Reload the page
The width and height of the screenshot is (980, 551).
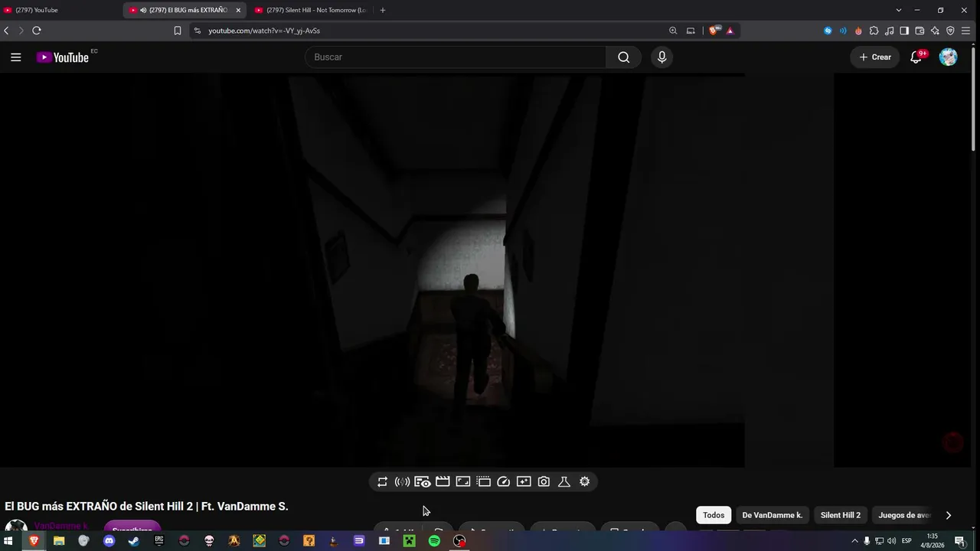point(36,31)
